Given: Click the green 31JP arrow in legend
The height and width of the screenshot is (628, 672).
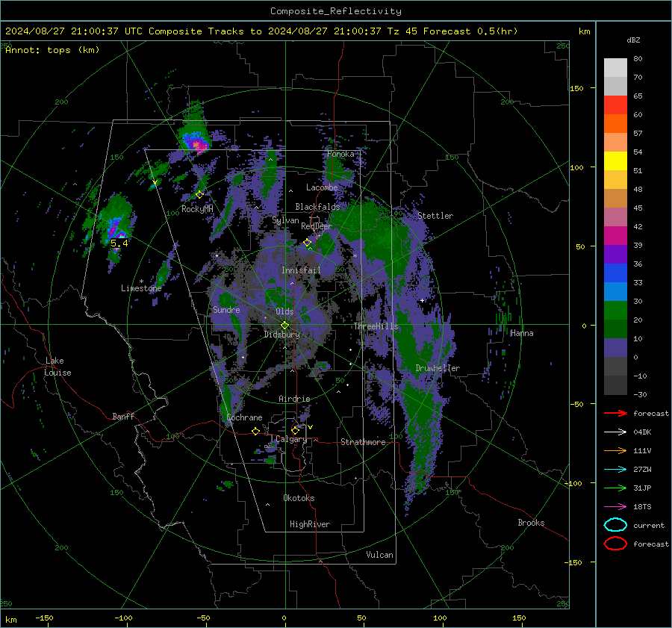Looking at the screenshot, I should click(x=615, y=488).
